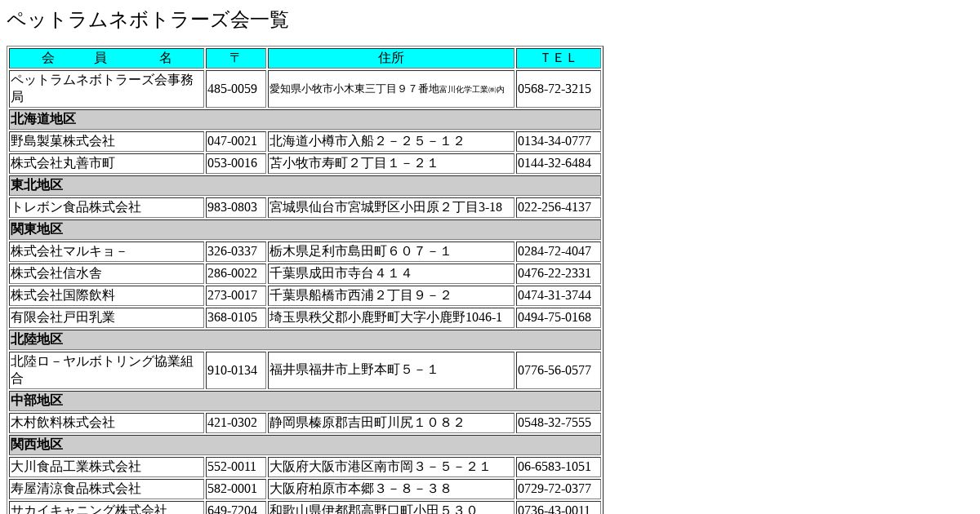Click phone number 0494-75-0168
The height and width of the screenshot is (514, 980).
555,317
